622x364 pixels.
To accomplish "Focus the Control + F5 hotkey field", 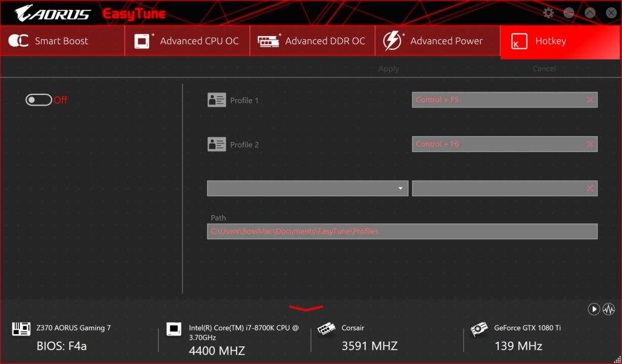I will pyautogui.click(x=504, y=100).
